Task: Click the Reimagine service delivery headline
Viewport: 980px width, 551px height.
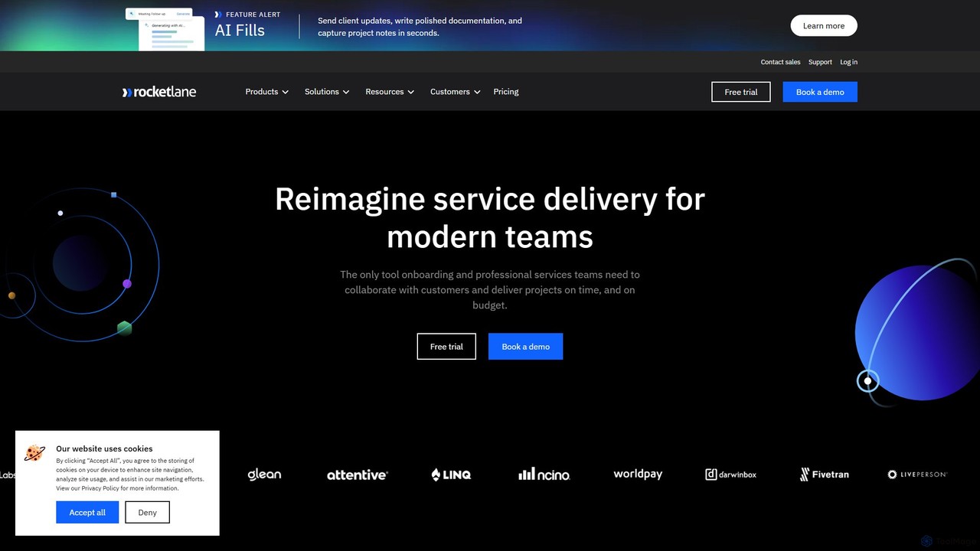Action: click(x=490, y=218)
